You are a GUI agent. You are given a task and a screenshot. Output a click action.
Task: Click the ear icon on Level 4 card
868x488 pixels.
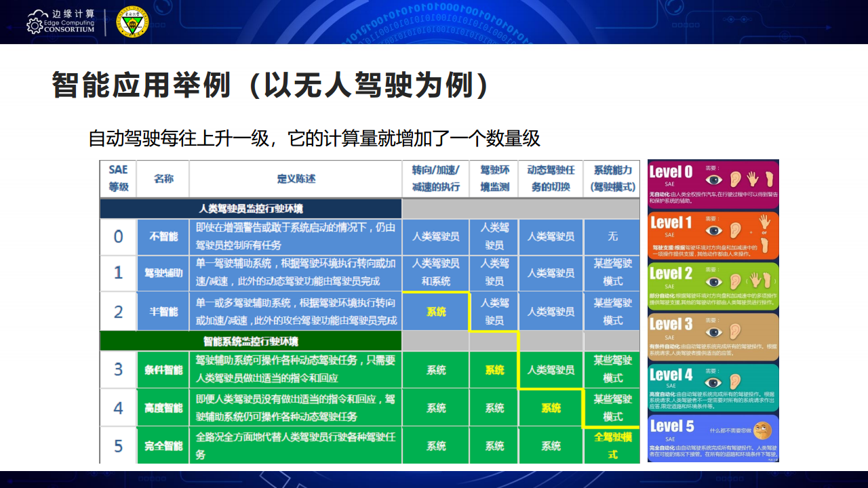pyautogui.click(x=735, y=382)
